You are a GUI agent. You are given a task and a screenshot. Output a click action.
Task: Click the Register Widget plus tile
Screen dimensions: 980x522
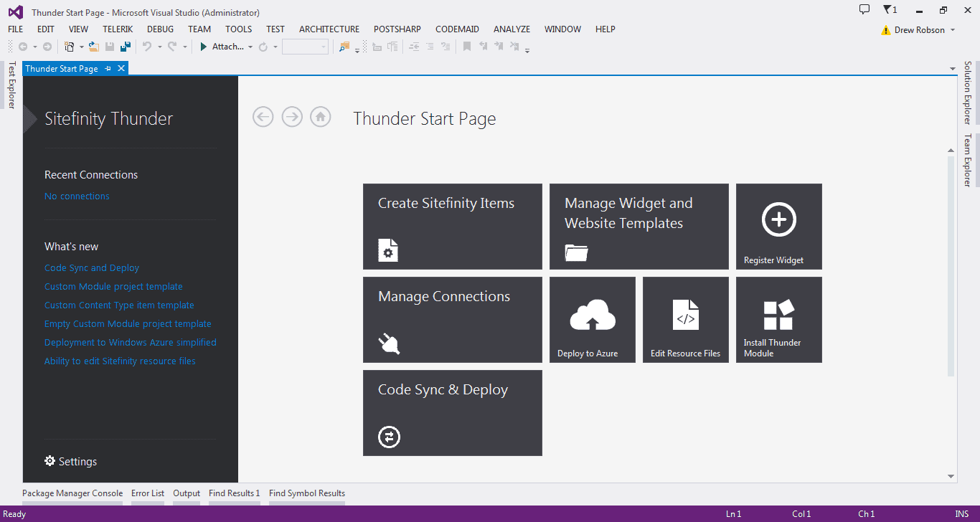click(778, 227)
